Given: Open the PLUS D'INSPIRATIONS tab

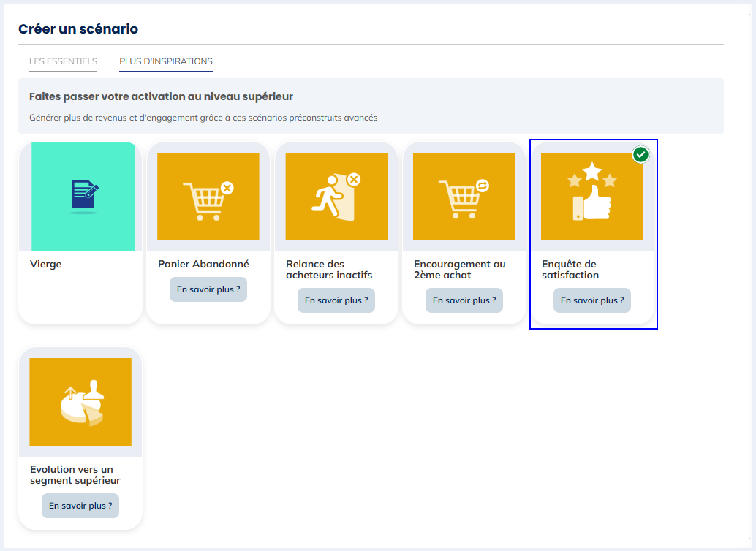Looking at the screenshot, I should click(166, 61).
